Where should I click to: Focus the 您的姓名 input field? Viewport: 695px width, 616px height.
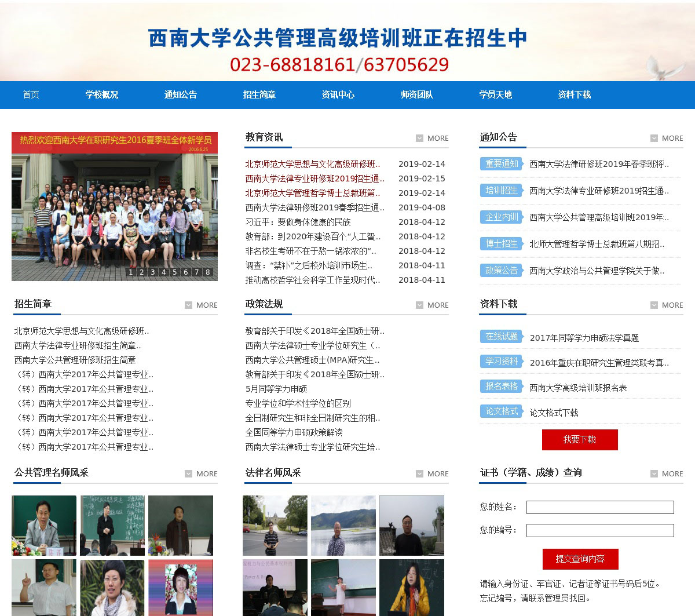[600, 508]
